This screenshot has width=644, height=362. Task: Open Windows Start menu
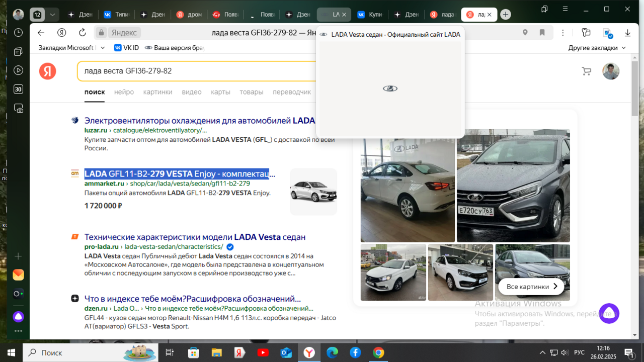[x=11, y=352]
